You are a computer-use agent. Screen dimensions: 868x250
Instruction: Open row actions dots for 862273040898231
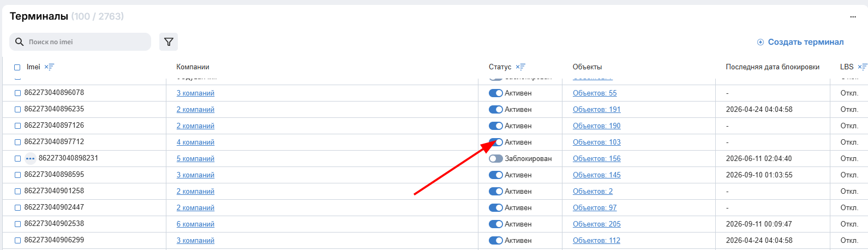pos(31,158)
